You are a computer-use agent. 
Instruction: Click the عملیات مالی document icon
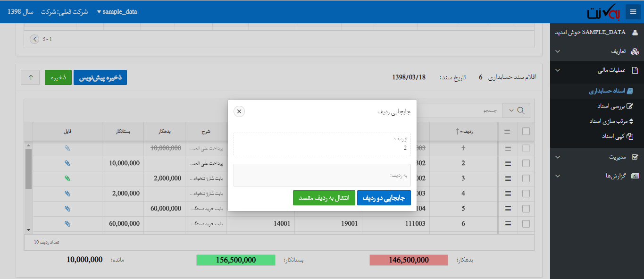point(635,70)
